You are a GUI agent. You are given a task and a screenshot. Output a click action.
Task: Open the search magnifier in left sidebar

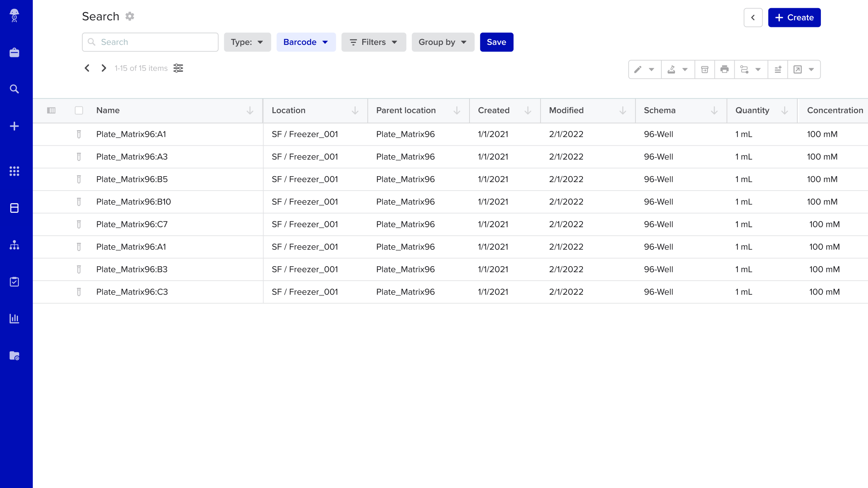pyautogui.click(x=14, y=89)
